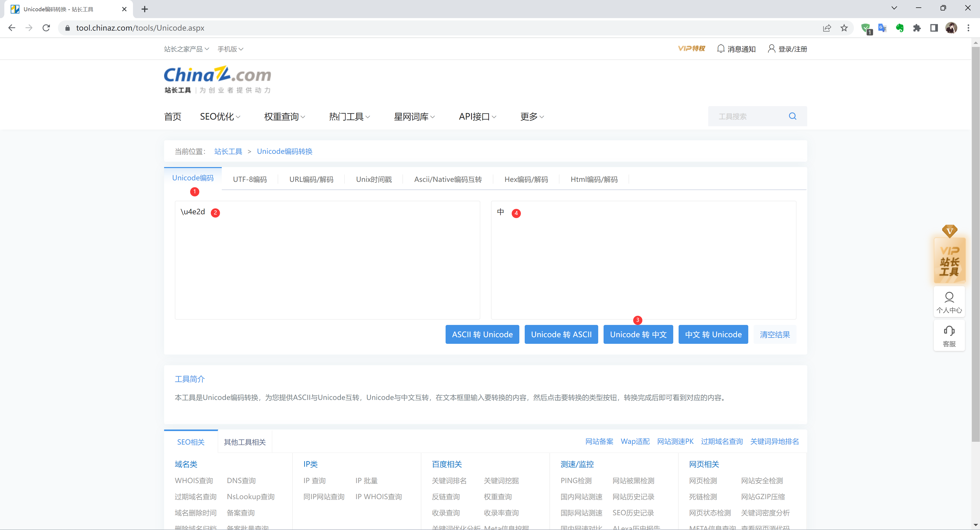Open a new browser tab with plus icon
The image size is (980, 530).
[x=144, y=9]
